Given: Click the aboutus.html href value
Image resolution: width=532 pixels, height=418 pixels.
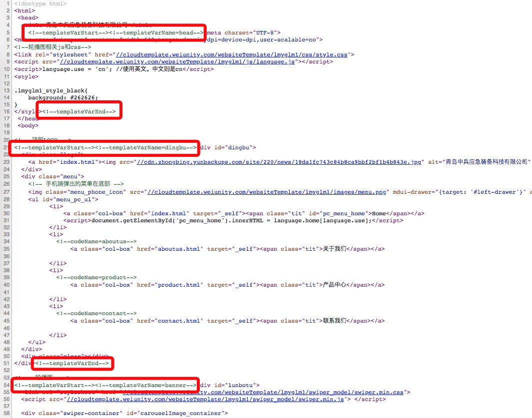Looking at the screenshot, I should point(179,249).
